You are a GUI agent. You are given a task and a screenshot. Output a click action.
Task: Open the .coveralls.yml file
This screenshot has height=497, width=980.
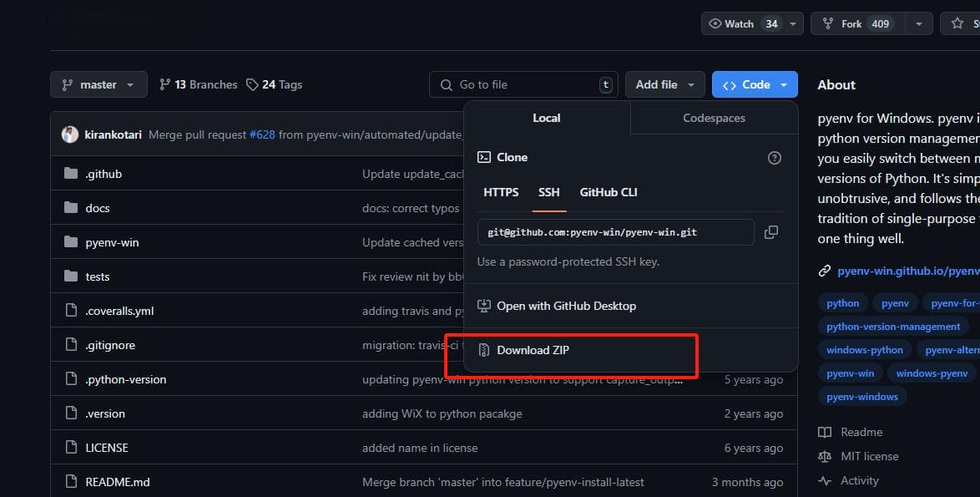(x=119, y=311)
